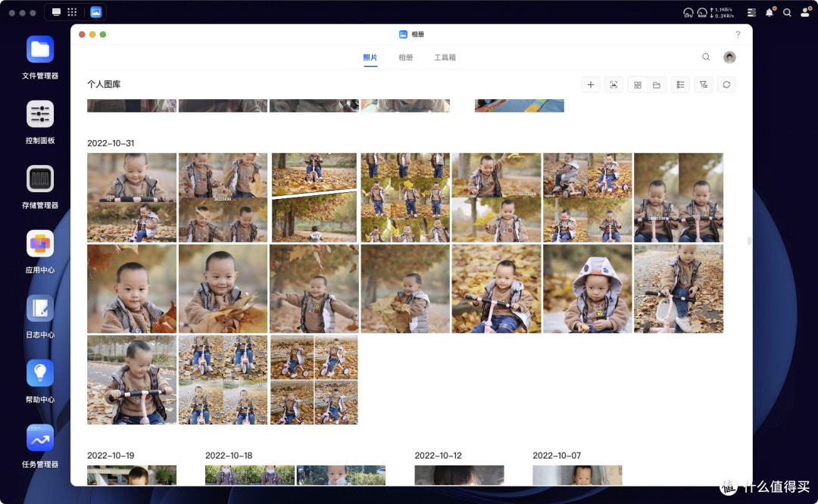This screenshot has height=504, width=818.
Task: Open the notifications bell
Action: click(770, 13)
